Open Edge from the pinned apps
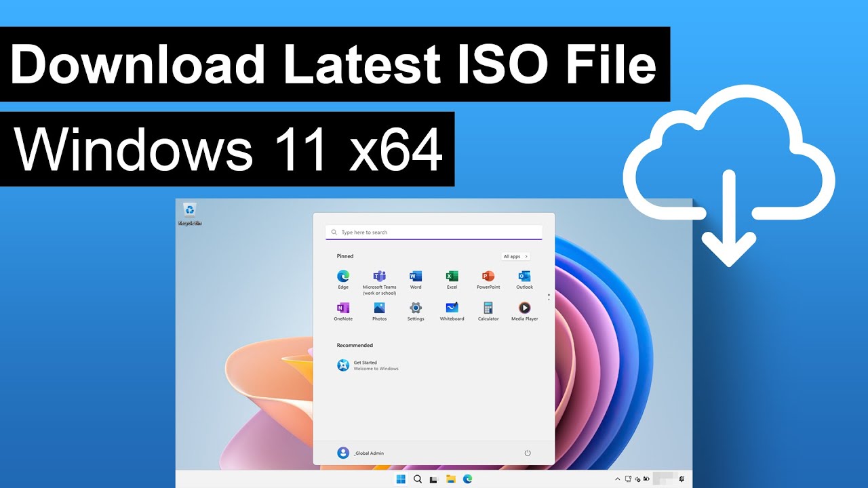 (x=343, y=279)
